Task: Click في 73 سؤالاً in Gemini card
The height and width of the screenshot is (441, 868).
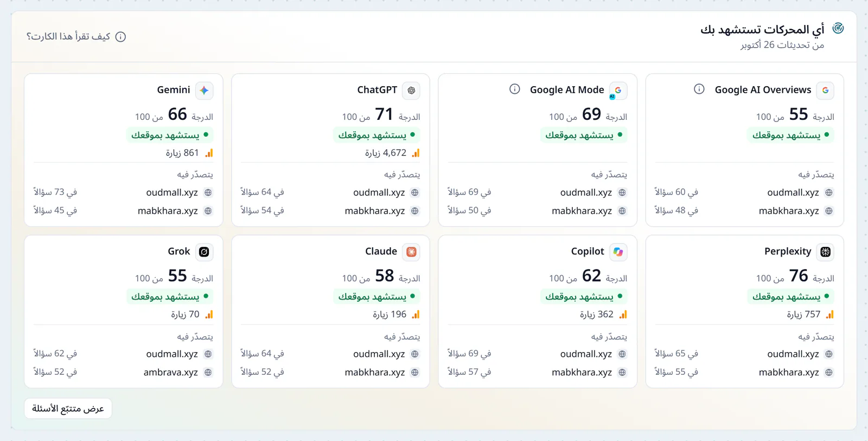Action: (x=55, y=192)
